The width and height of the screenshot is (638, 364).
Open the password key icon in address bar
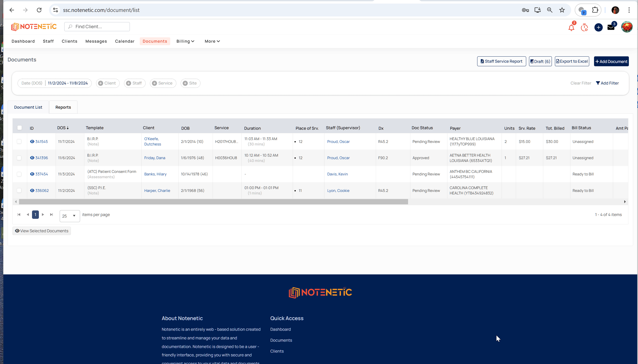tap(525, 10)
